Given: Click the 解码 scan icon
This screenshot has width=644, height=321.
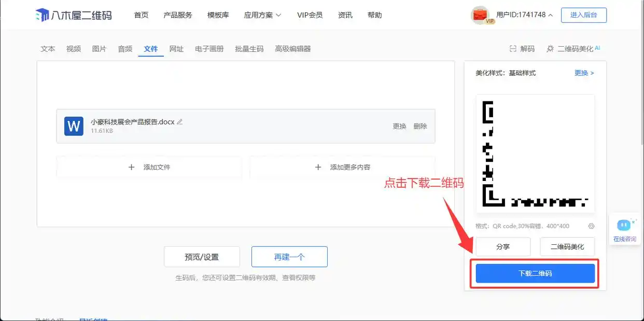Looking at the screenshot, I should pyautogui.click(x=513, y=49).
